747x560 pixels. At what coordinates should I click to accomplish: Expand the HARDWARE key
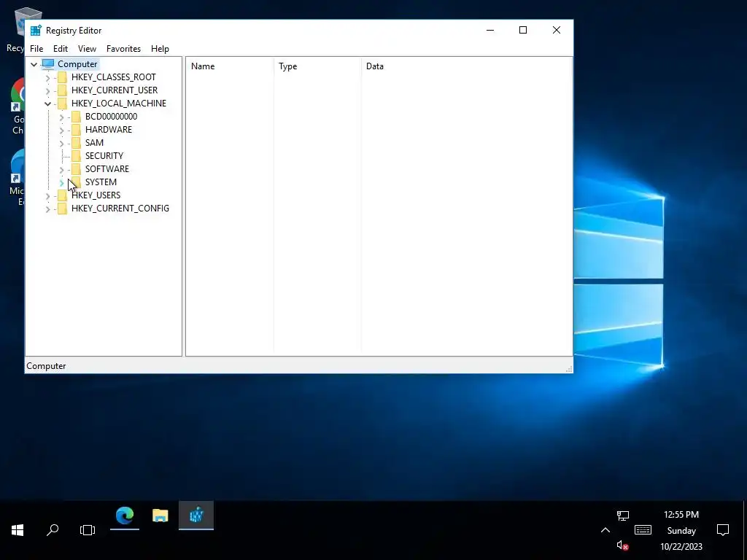61,130
